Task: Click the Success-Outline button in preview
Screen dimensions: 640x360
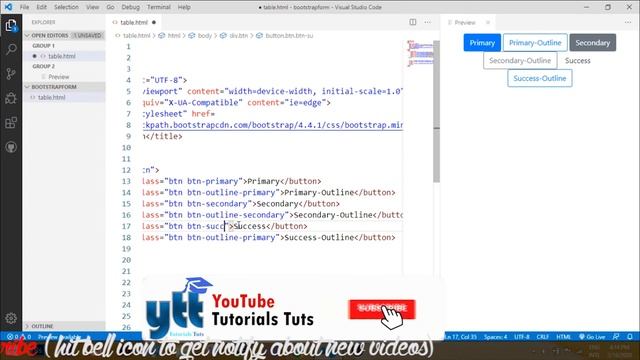Action: click(540, 78)
